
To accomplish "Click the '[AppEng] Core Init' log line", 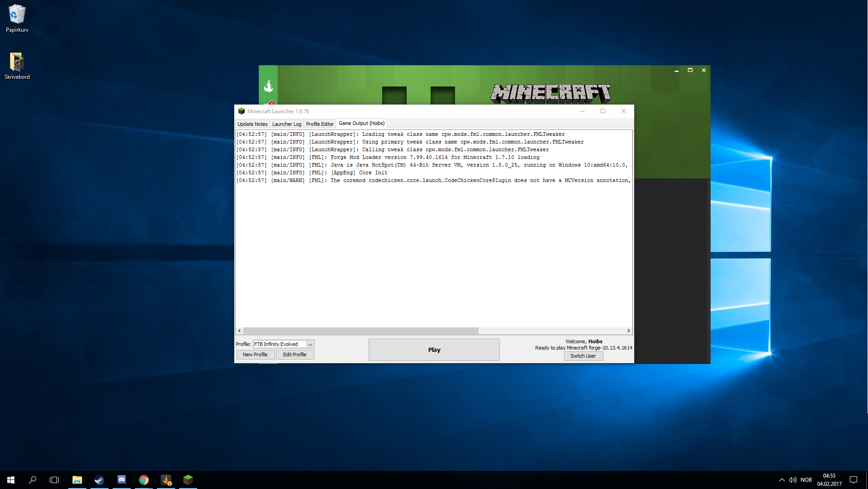I will coord(312,173).
